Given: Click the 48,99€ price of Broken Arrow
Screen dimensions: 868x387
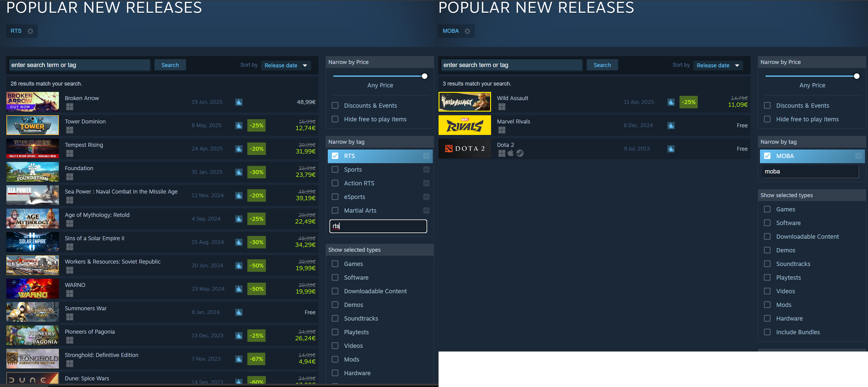Looking at the screenshot, I should click(x=306, y=102).
